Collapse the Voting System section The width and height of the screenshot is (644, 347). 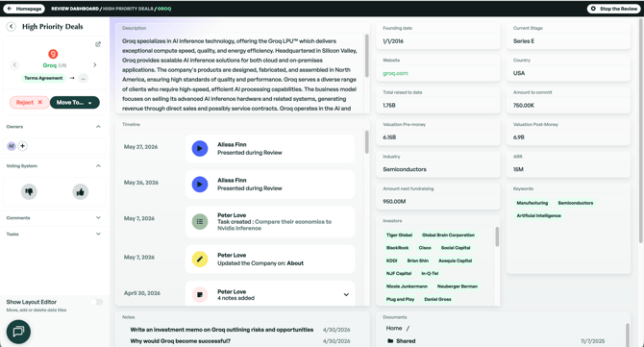tap(98, 166)
